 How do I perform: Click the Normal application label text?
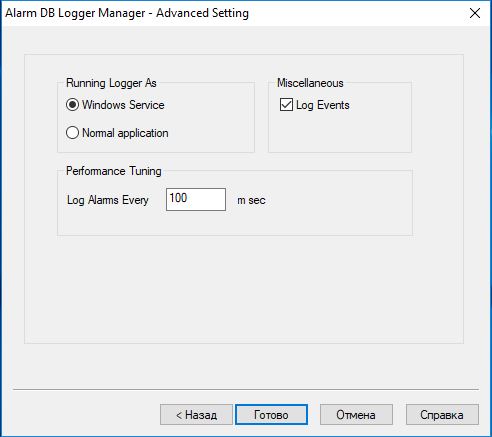tap(125, 133)
